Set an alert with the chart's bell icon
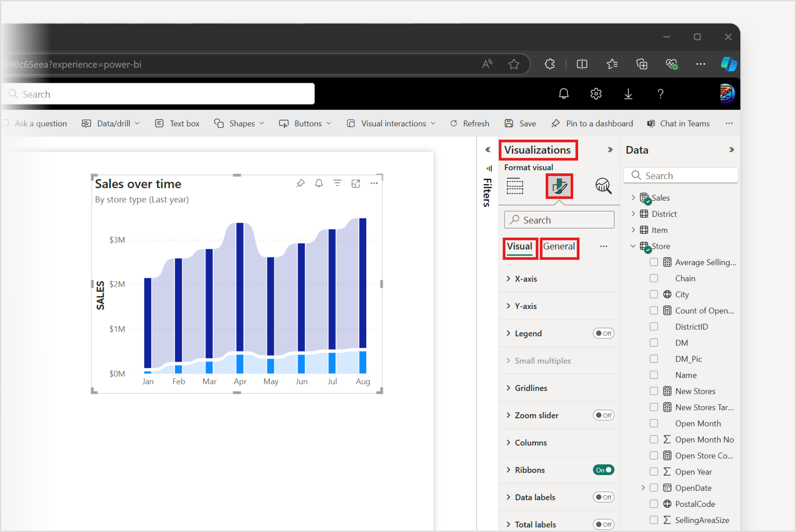Screen dimensions: 796x532 pos(319,184)
